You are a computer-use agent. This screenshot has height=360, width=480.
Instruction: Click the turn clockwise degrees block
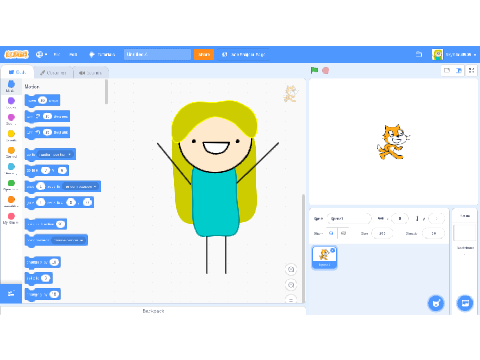tap(47, 116)
